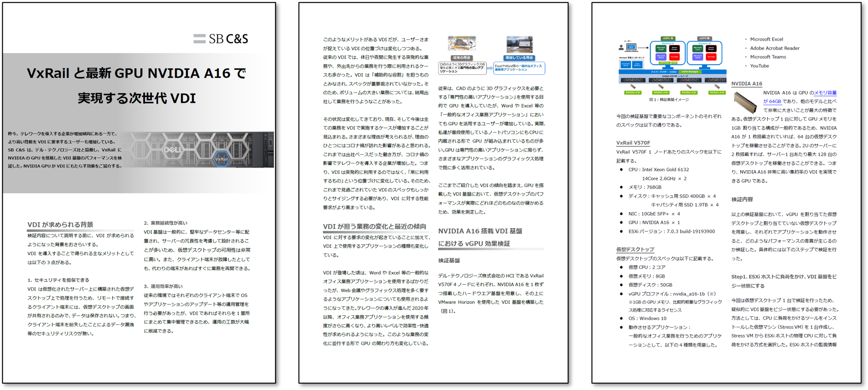Click the 従来の用途 grey label
Viewport: 868px width, 390px height.
click(461, 58)
